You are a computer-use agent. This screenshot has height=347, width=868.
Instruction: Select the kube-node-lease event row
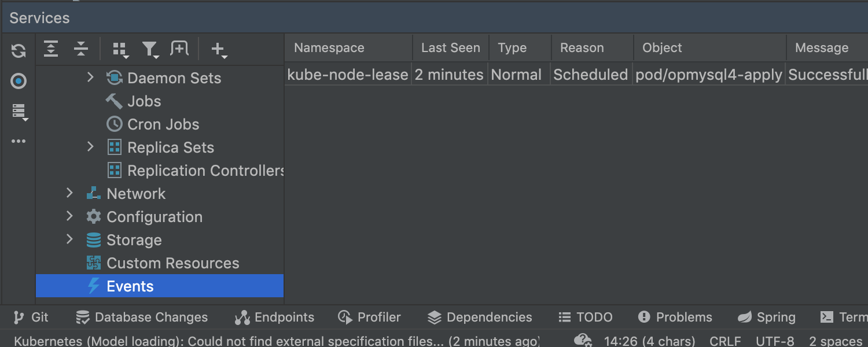(x=348, y=75)
